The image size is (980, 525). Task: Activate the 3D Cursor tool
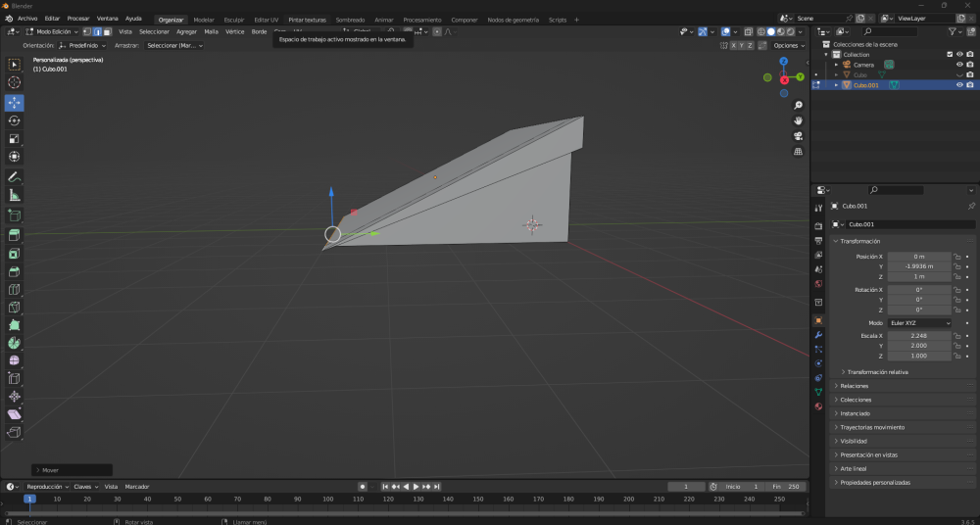coord(15,83)
